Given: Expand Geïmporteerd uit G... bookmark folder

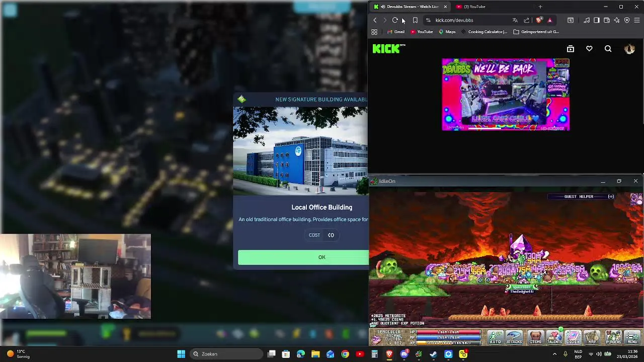Looking at the screenshot, I should coord(536,32).
